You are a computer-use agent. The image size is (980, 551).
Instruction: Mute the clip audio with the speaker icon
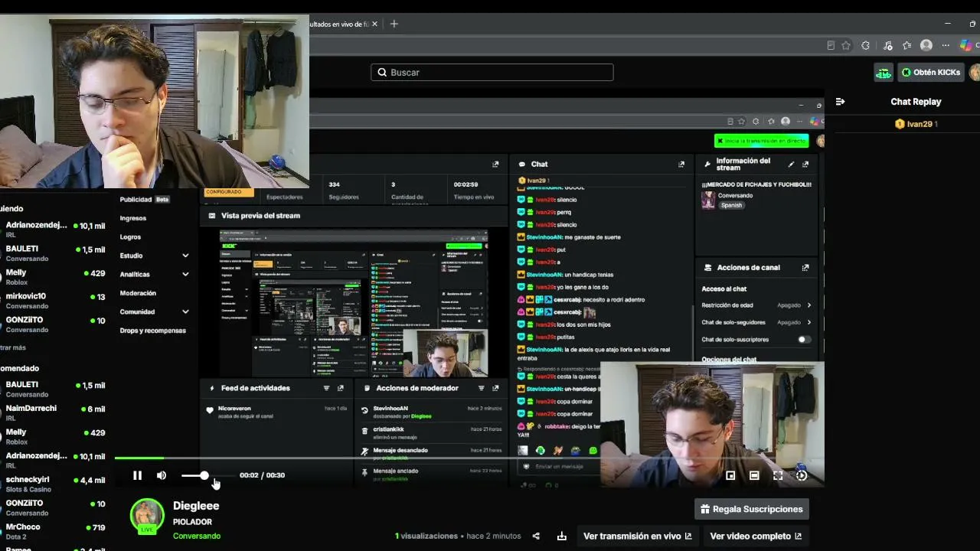162,475
